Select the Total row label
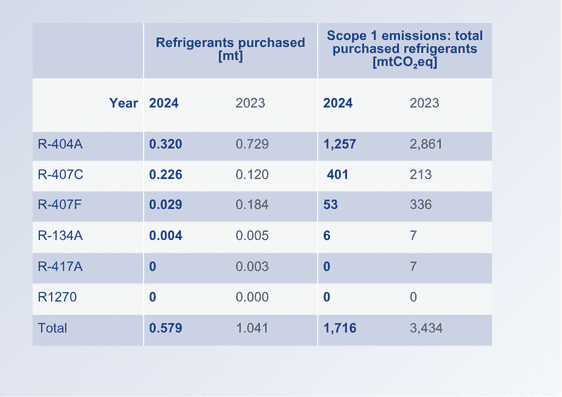 52,328
